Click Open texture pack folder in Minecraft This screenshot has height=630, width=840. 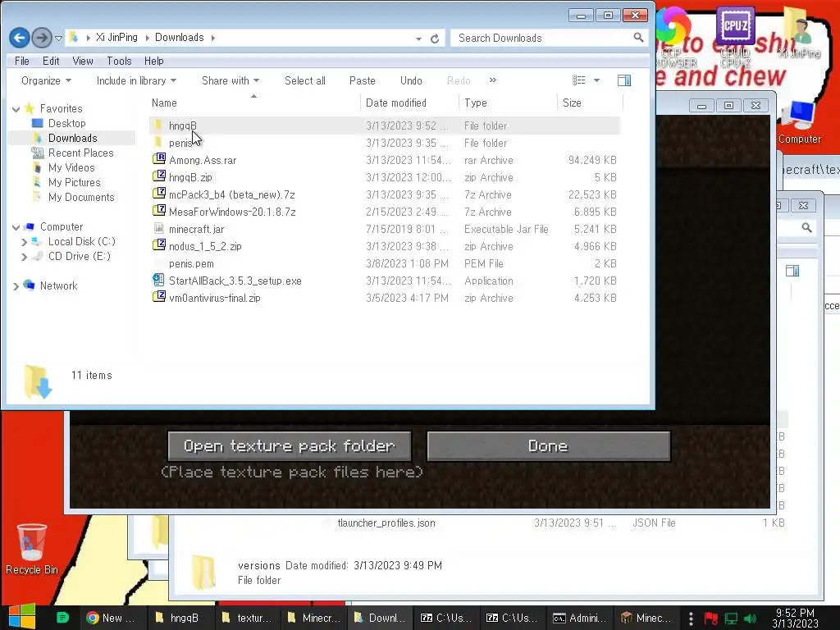[x=290, y=446]
